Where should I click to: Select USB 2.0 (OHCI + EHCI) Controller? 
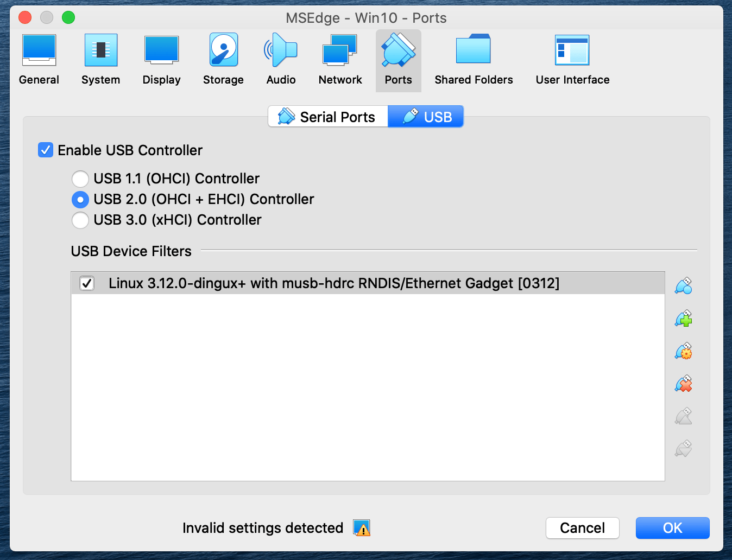tap(80, 199)
